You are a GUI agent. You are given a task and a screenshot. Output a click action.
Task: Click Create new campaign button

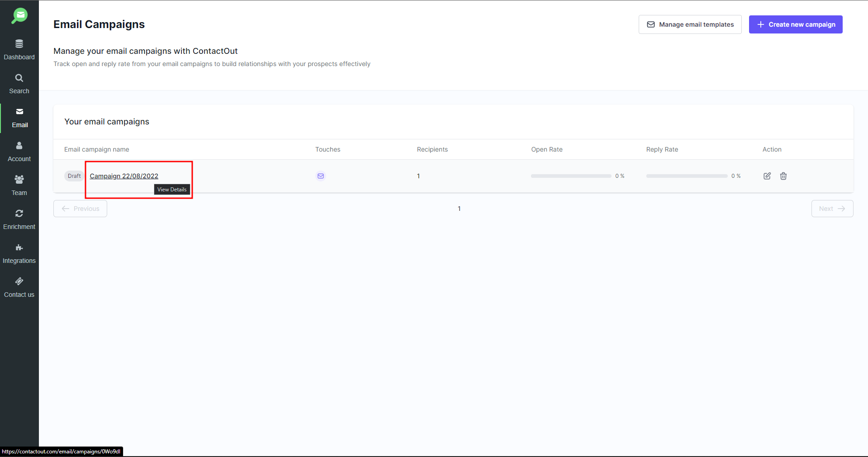pyautogui.click(x=796, y=24)
